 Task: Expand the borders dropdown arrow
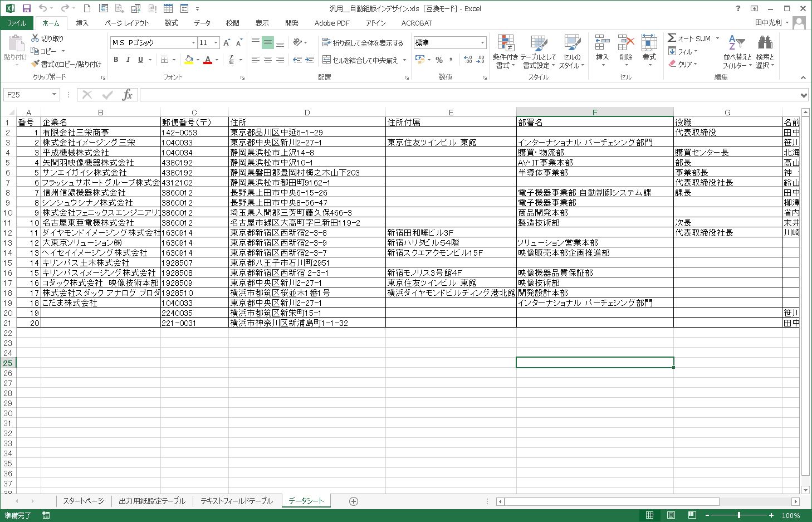tap(174, 60)
